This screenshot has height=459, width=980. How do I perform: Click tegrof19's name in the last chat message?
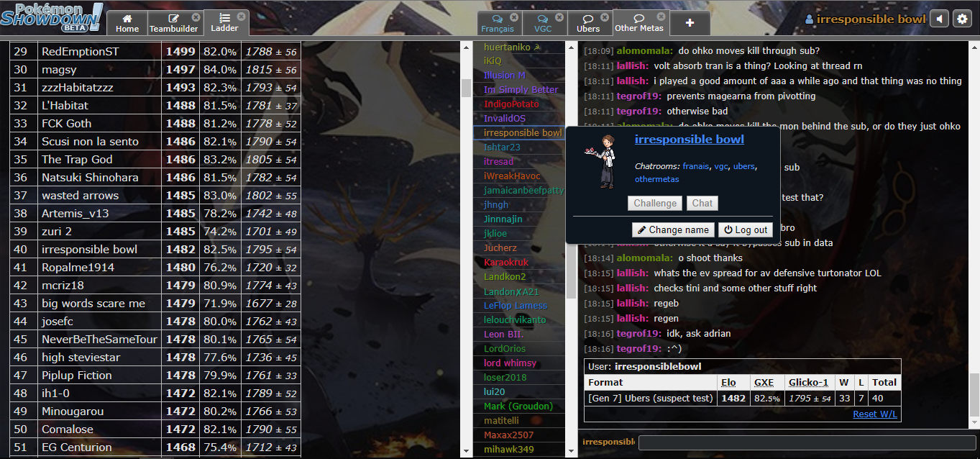[x=638, y=349]
